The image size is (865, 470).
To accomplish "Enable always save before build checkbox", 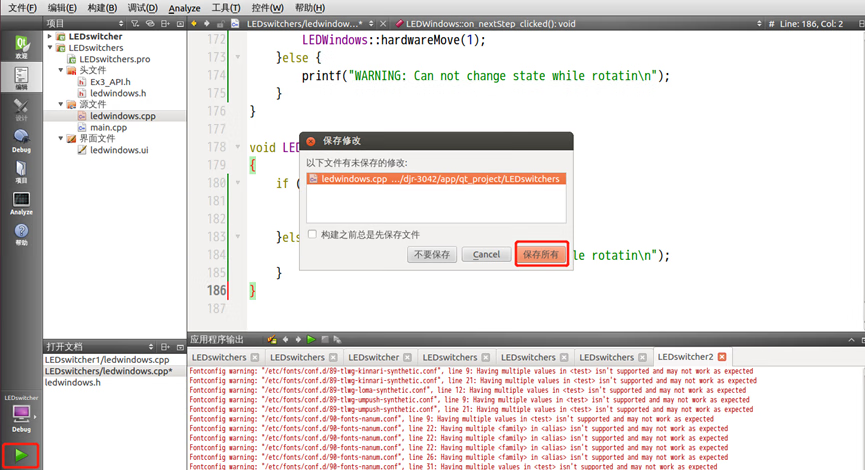I will click(x=312, y=234).
